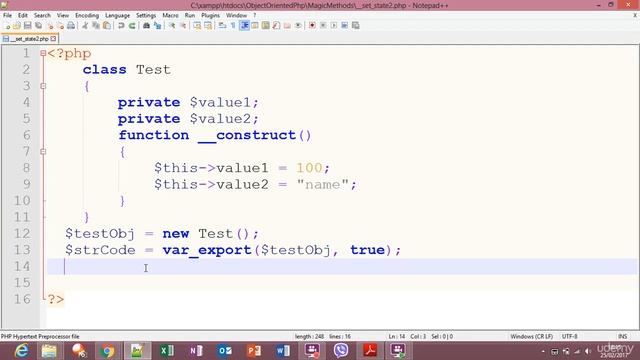Save the current file via toolbar
Viewport: 640px width, 360px height.
27,26
